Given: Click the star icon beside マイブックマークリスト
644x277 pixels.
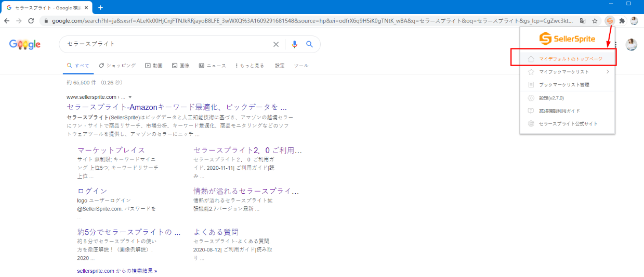Looking at the screenshot, I should click(x=531, y=72).
